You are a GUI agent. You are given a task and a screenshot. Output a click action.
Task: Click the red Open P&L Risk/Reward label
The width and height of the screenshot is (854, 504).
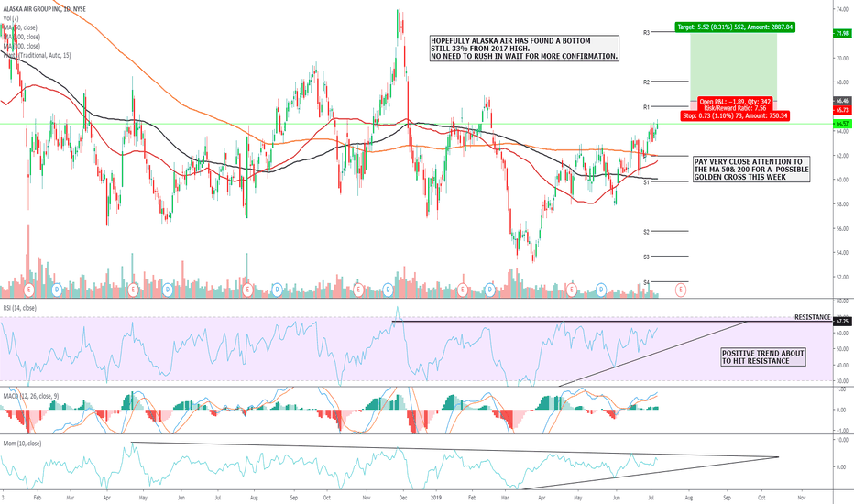click(x=735, y=104)
